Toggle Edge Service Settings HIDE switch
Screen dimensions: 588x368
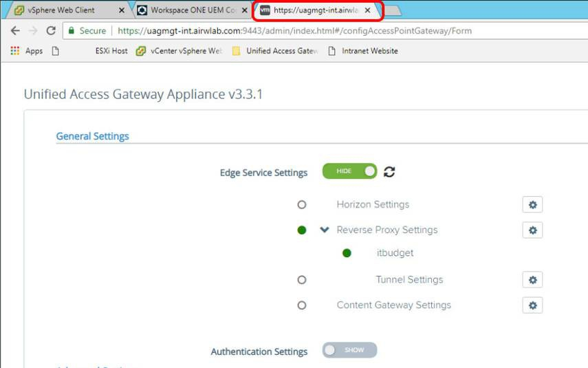(x=349, y=172)
